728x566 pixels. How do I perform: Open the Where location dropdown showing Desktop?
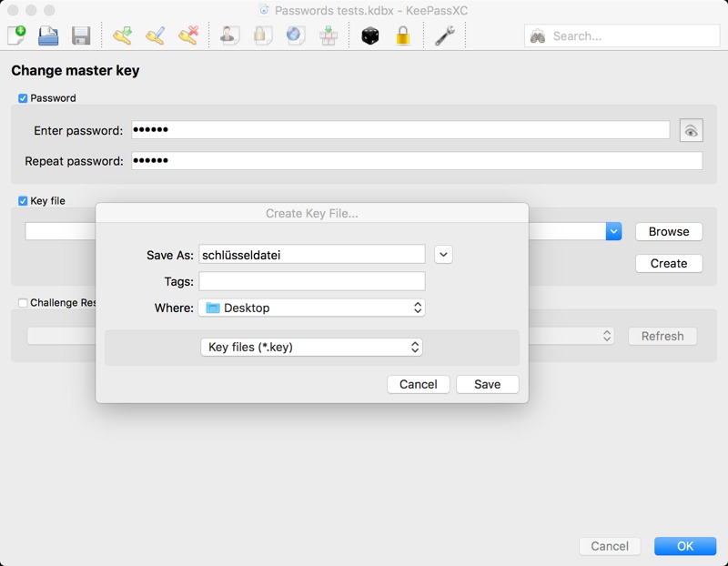coord(311,308)
